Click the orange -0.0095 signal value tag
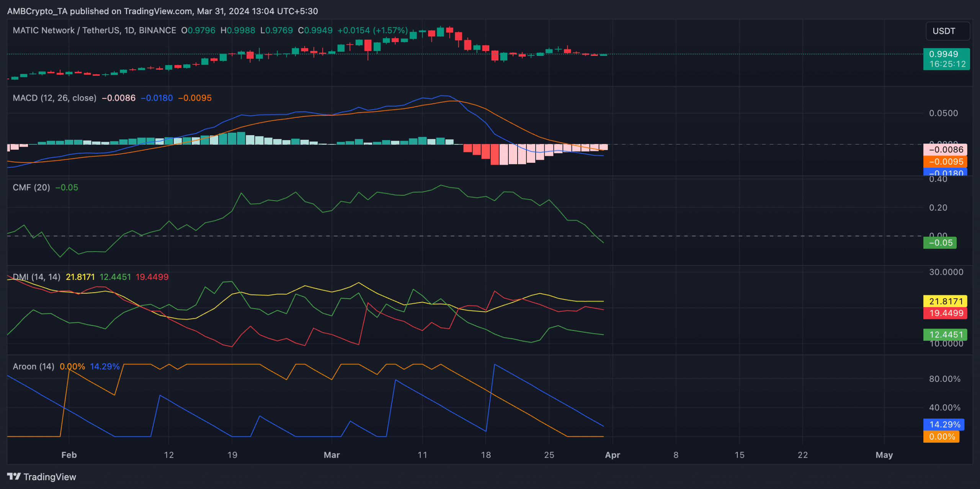This screenshot has width=980, height=489. tap(946, 162)
